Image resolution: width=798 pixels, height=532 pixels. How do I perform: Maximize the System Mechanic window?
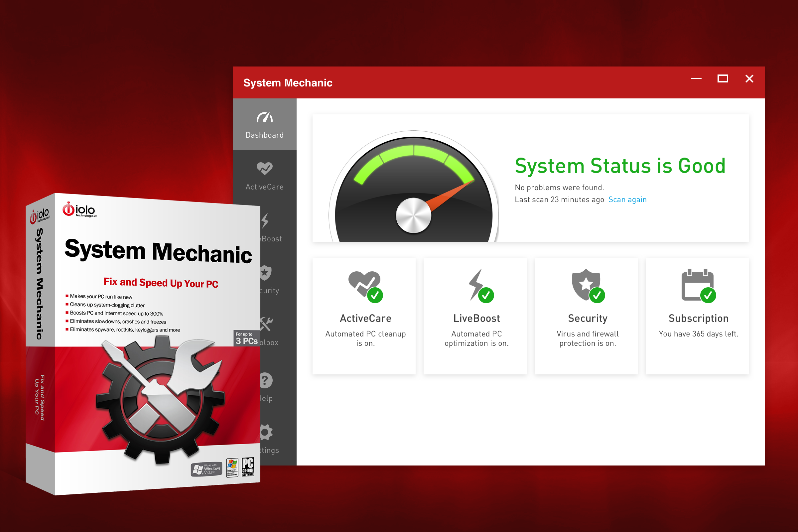[x=723, y=79]
